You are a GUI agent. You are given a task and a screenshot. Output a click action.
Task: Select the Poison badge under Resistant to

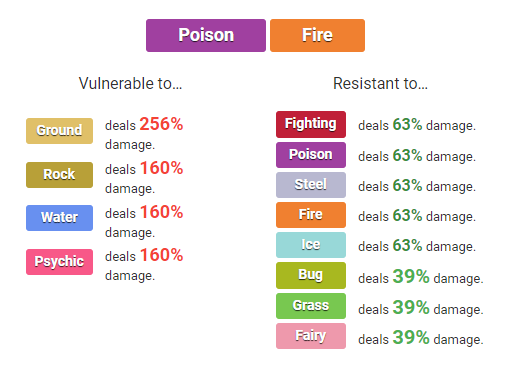[311, 155]
